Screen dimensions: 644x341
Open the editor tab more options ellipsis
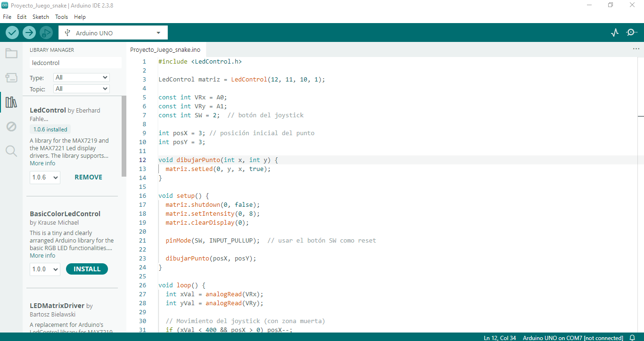pyautogui.click(x=636, y=49)
